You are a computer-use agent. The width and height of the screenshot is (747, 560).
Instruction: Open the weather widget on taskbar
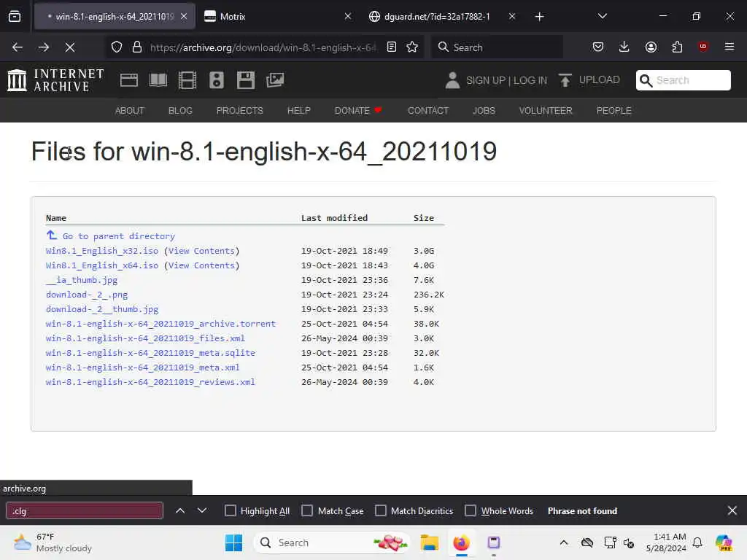click(x=53, y=542)
